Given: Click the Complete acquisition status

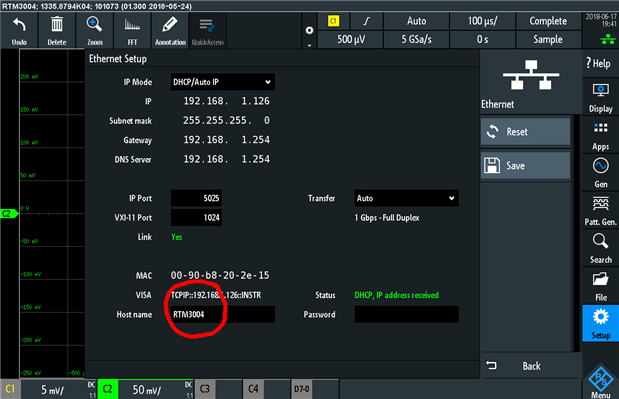Looking at the screenshot, I should pos(548,21).
